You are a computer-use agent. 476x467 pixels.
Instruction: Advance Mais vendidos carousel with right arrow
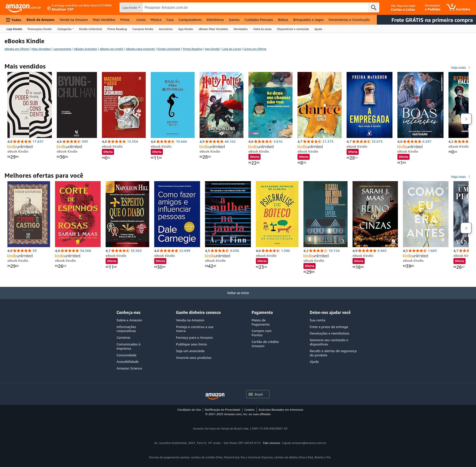[x=466, y=119]
